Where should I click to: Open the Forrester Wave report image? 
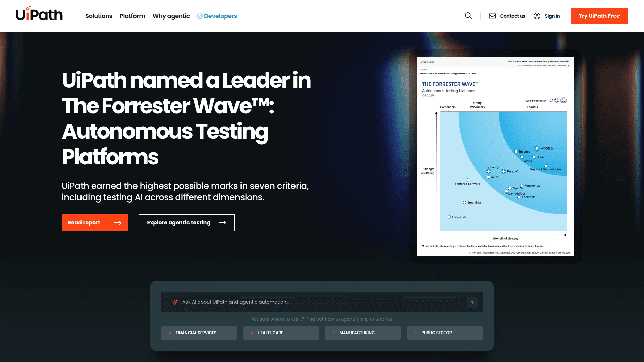coord(495,156)
